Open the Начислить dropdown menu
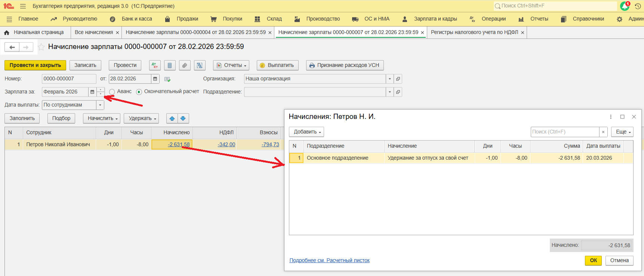 click(x=102, y=119)
